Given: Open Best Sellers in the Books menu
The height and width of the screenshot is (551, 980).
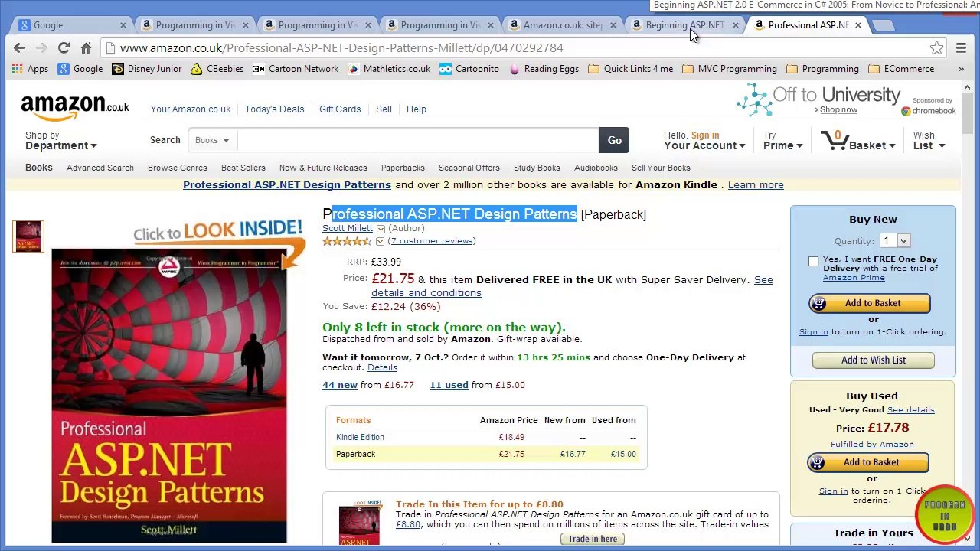Looking at the screenshot, I should pos(243,168).
